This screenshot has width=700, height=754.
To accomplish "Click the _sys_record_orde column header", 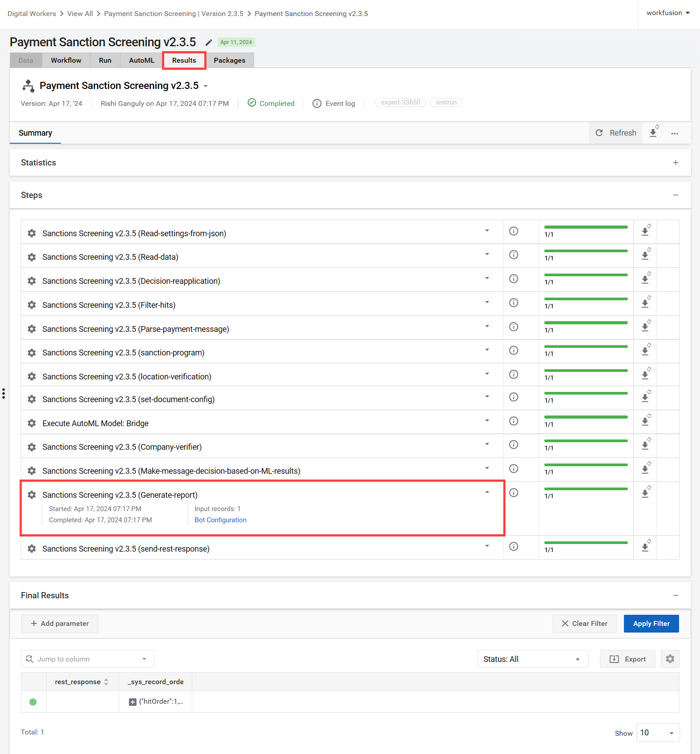I will click(156, 682).
